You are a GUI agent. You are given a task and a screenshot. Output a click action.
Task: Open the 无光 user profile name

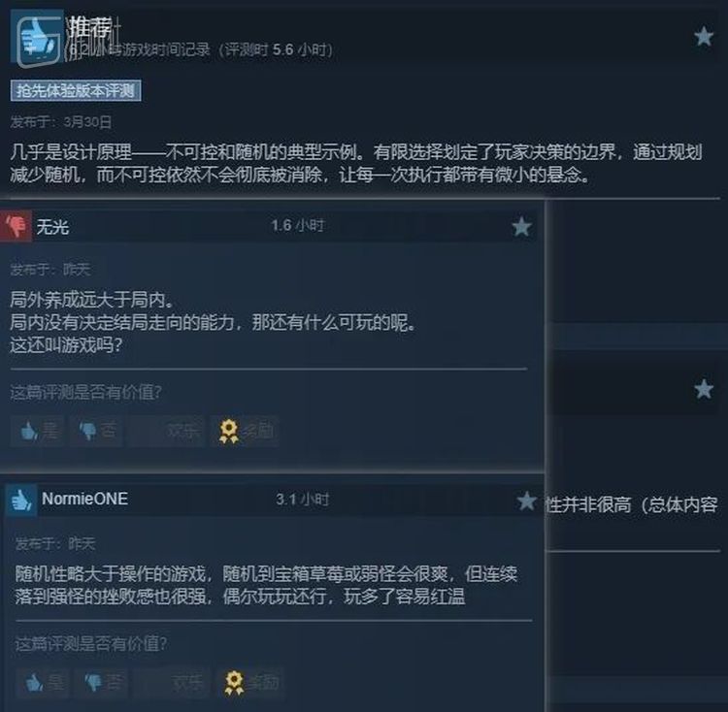coord(52,227)
